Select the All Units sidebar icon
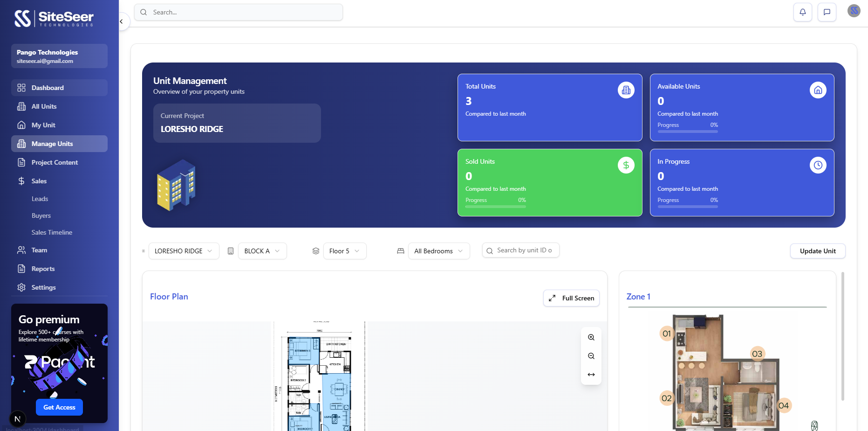868x431 pixels. coord(22,106)
